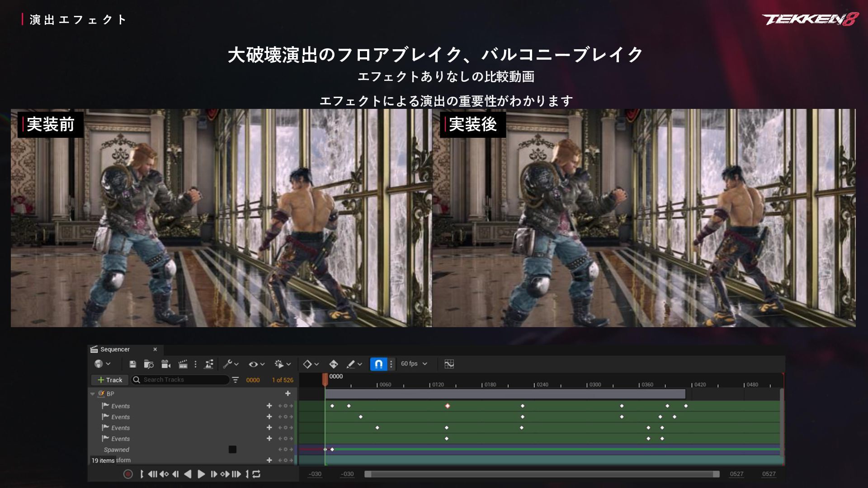The height and width of the screenshot is (488, 868).
Task: Click the save sequence icon
Action: point(132,364)
